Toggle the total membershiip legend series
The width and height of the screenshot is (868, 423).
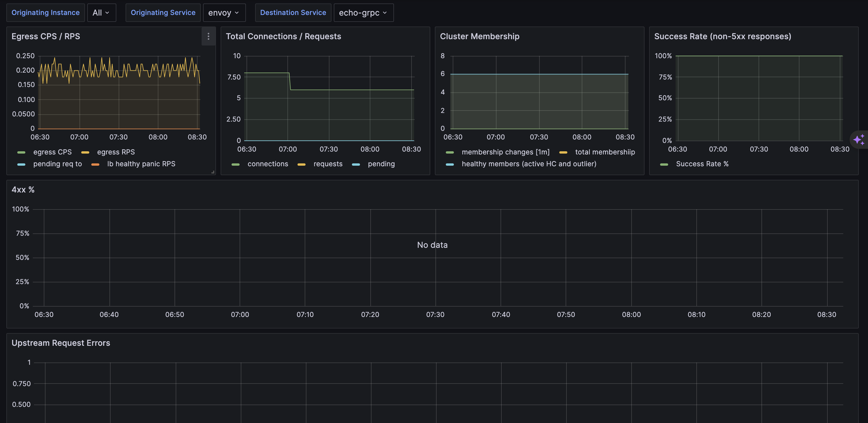point(605,152)
